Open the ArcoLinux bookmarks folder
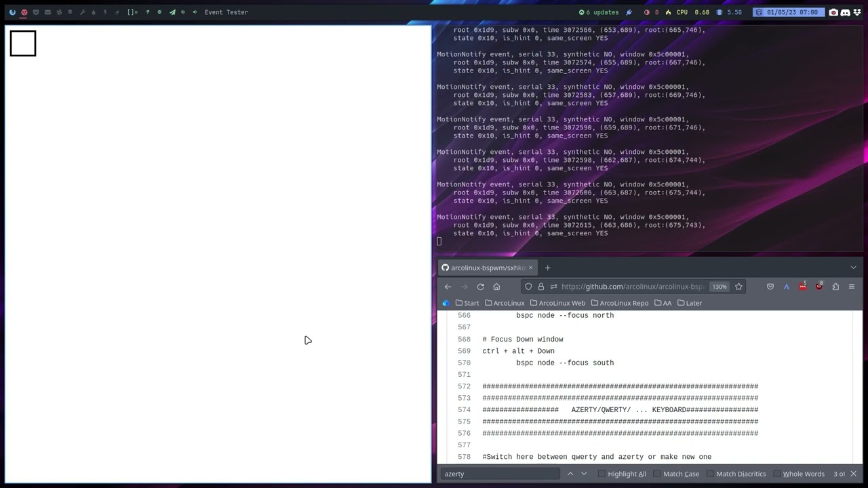868x488 pixels. coord(505,303)
